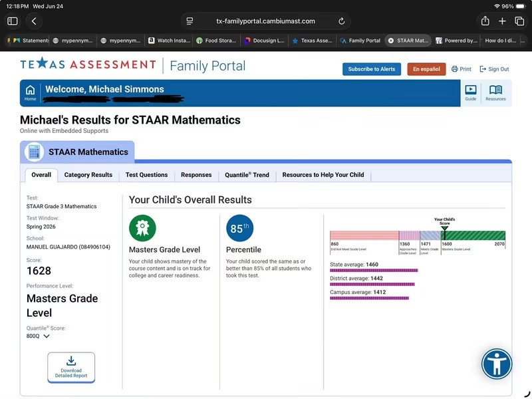Expand the Quantile Score 800Q chevron

point(47,336)
